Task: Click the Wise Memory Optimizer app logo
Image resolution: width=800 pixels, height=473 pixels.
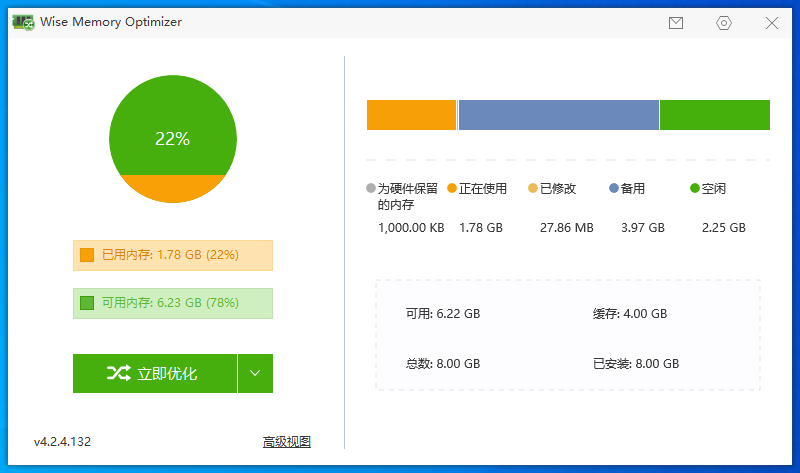Action: [x=23, y=22]
